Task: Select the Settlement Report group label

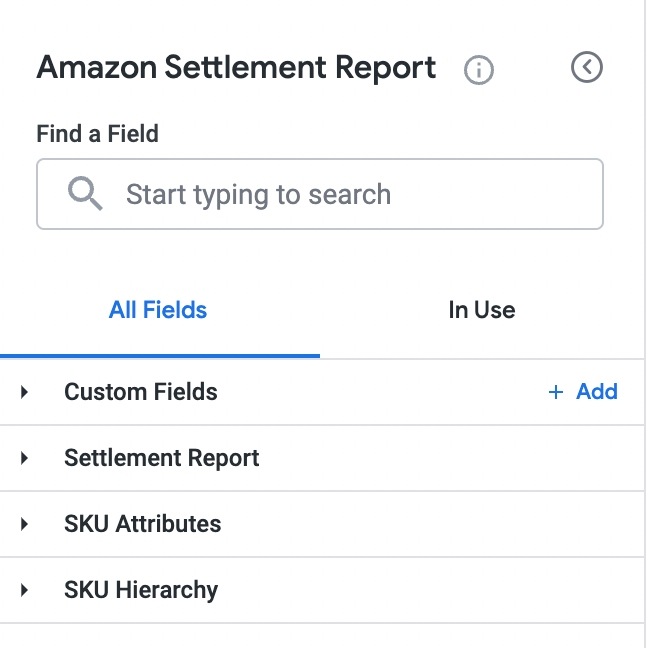Action: (162, 458)
